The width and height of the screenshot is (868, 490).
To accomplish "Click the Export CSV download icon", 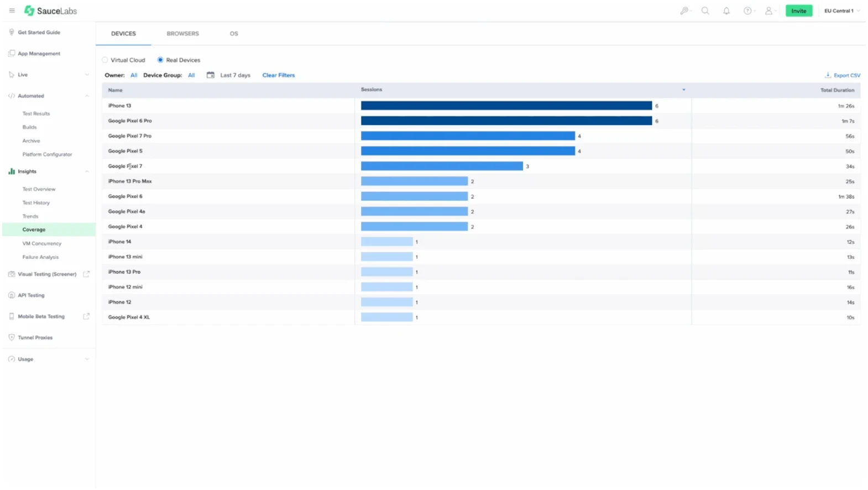I will 828,75.
